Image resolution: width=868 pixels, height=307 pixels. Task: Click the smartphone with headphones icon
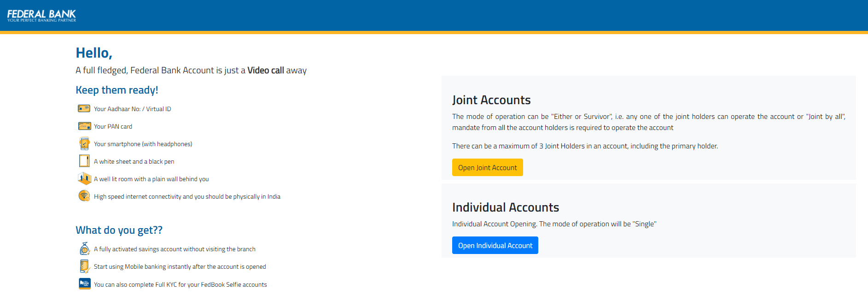click(x=84, y=144)
